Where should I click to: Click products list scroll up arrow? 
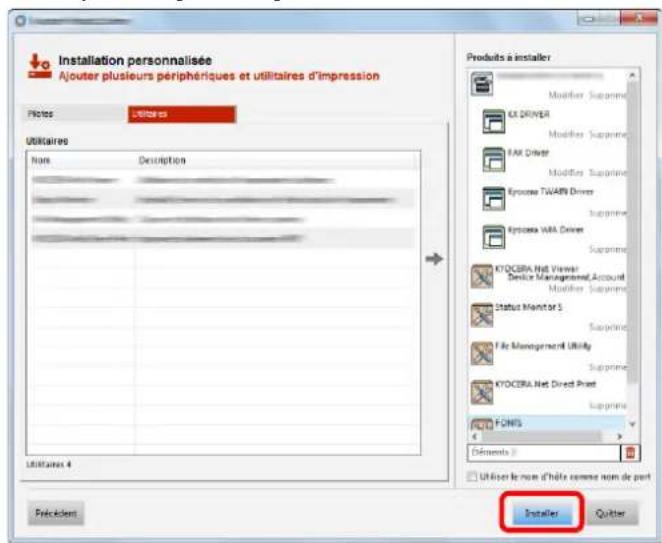pos(632,75)
